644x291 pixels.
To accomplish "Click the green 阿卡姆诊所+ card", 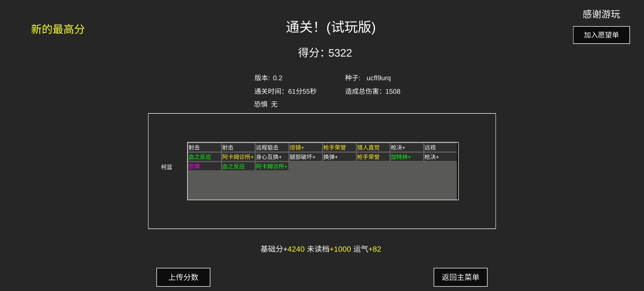I will point(272,166).
